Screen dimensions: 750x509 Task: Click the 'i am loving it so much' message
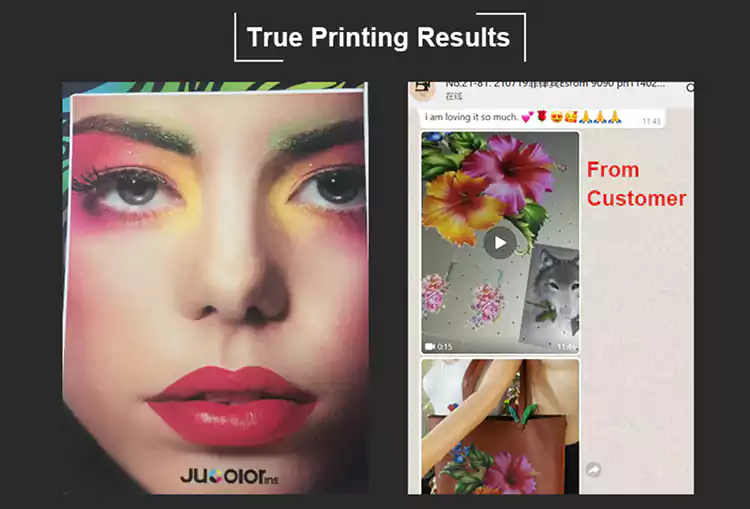471,117
